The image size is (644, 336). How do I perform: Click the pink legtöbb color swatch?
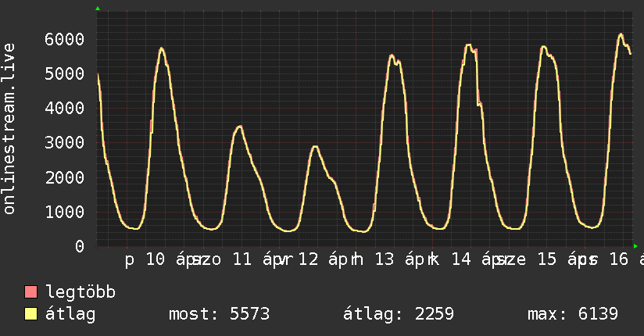(30, 292)
